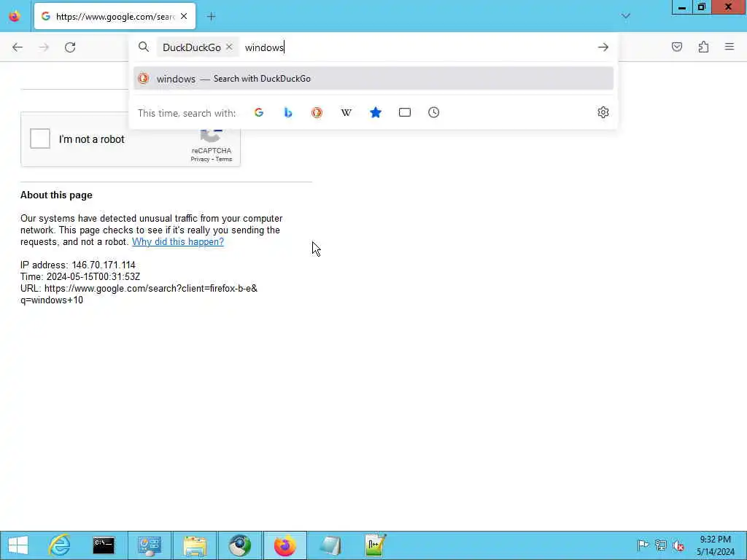Open the Windows Start button

[18, 545]
